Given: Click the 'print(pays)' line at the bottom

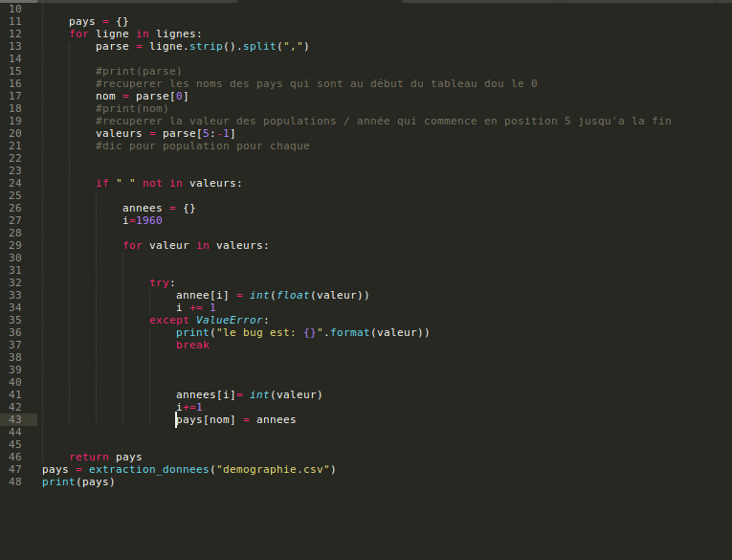Looking at the screenshot, I should tap(78, 482).
